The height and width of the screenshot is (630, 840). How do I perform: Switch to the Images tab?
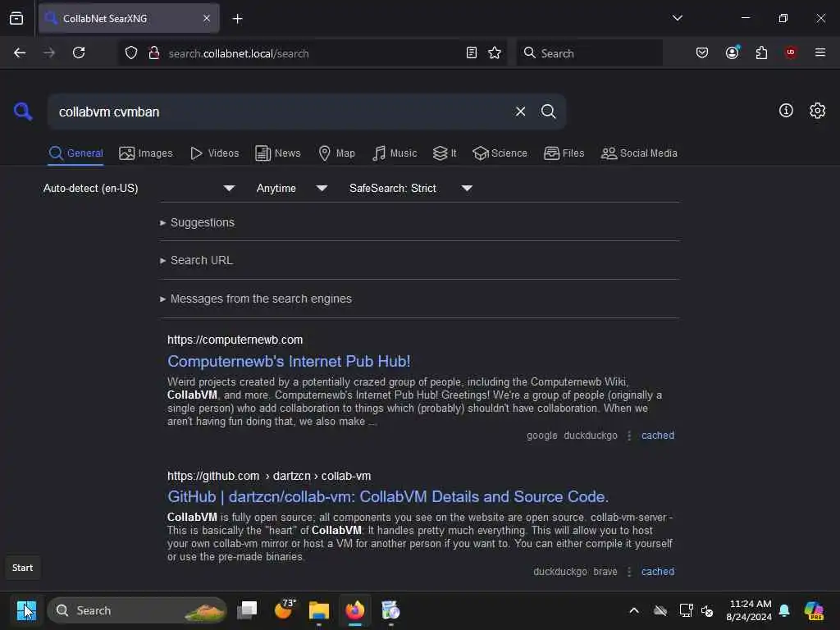146,153
